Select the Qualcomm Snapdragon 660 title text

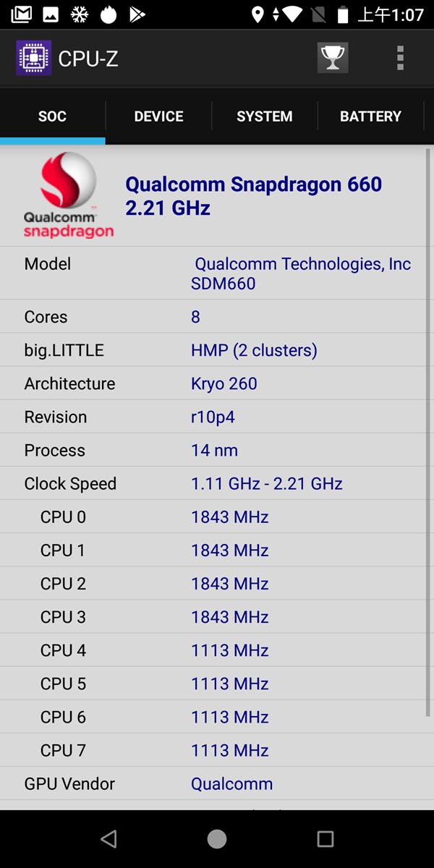coord(254,184)
